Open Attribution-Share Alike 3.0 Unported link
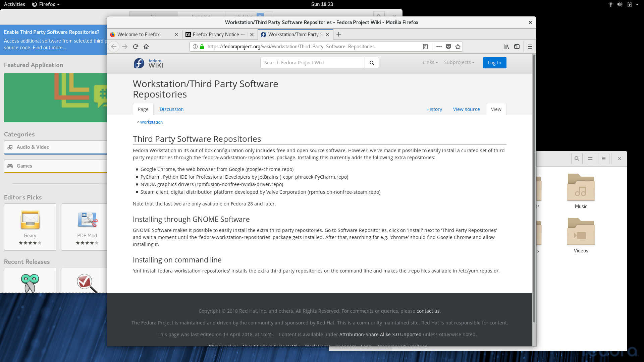The image size is (644, 362). [380, 335]
